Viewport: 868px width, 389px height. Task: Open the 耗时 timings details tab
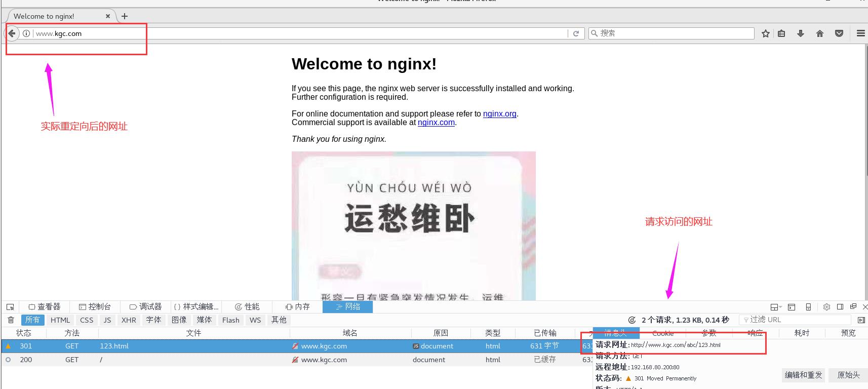(802, 333)
